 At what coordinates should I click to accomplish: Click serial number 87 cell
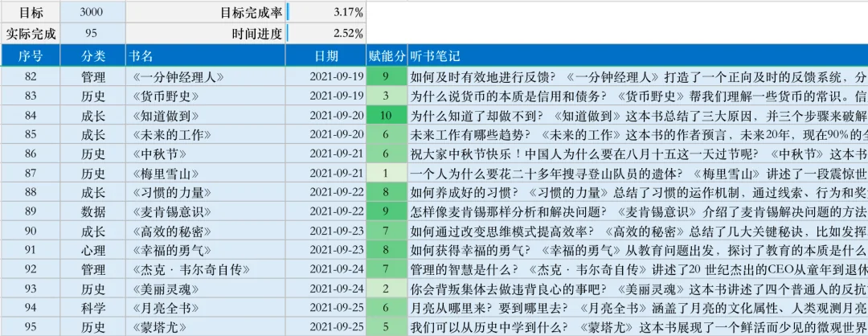(x=31, y=174)
